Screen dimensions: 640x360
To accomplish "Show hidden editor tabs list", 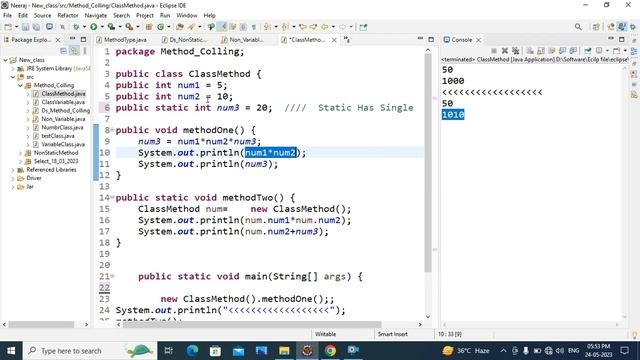I will [x=347, y=40].
